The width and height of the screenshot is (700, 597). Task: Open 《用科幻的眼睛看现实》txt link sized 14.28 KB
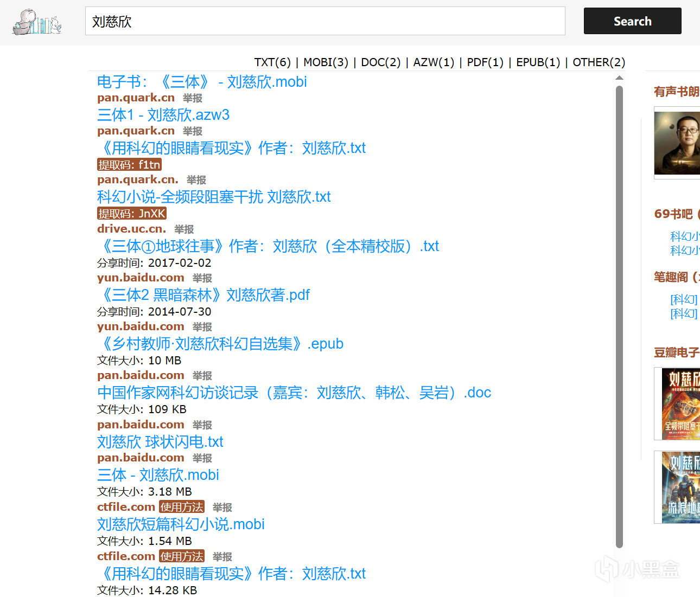tap(232, 574)
